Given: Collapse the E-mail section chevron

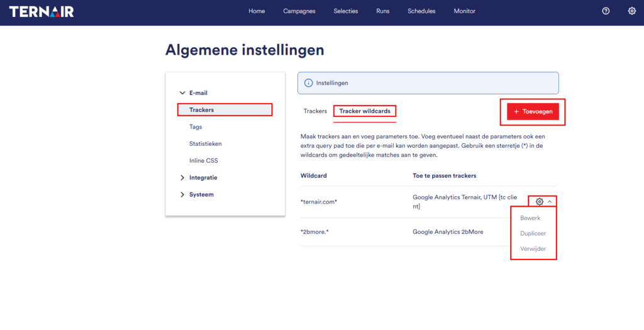Looking at the screenshot, I should (x=183, y=93).
